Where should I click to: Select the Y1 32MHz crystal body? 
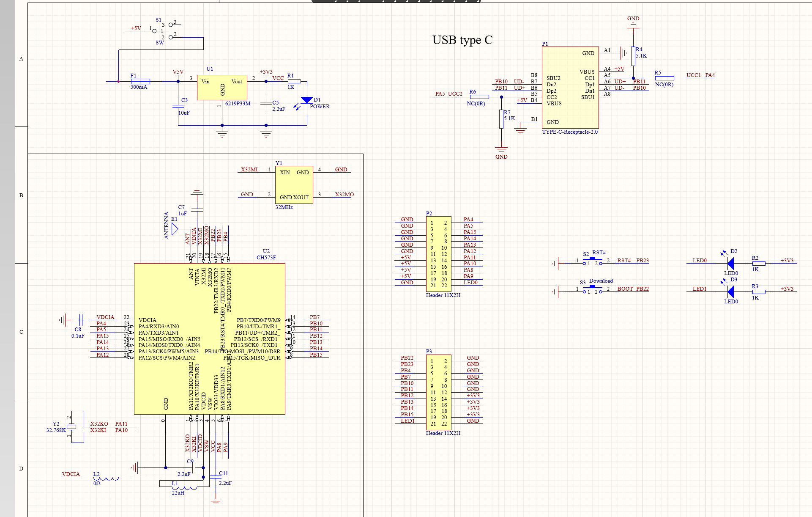[x=294, y=185]
